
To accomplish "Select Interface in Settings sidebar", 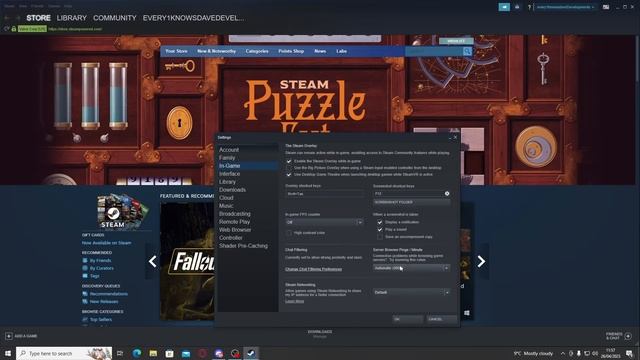I will [229, 174].
